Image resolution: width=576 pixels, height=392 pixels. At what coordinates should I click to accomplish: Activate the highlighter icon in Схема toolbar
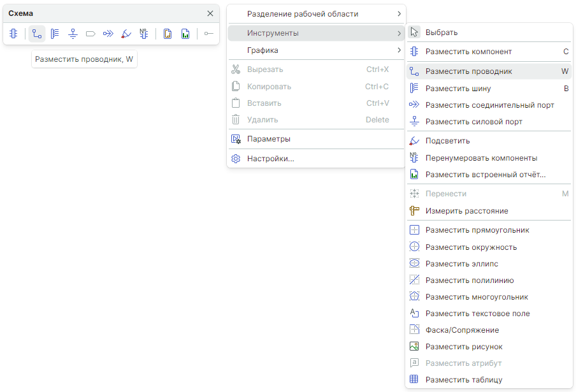[126, 34]
